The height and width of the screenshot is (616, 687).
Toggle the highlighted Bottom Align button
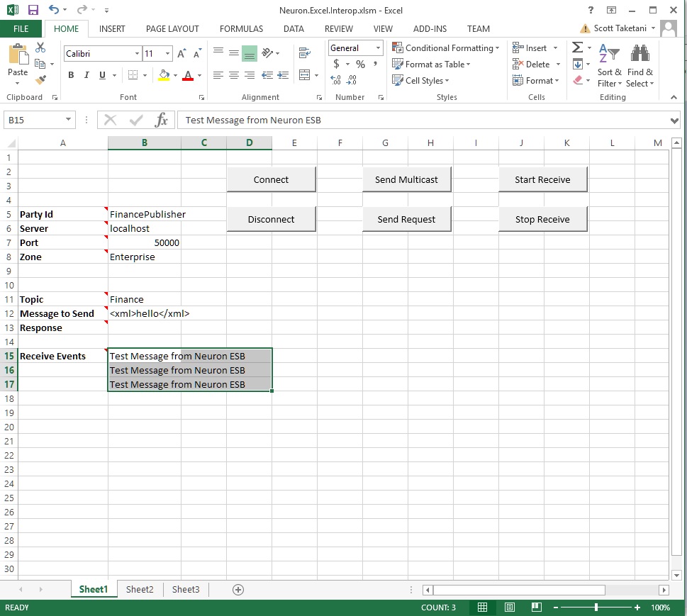(250, 53)
